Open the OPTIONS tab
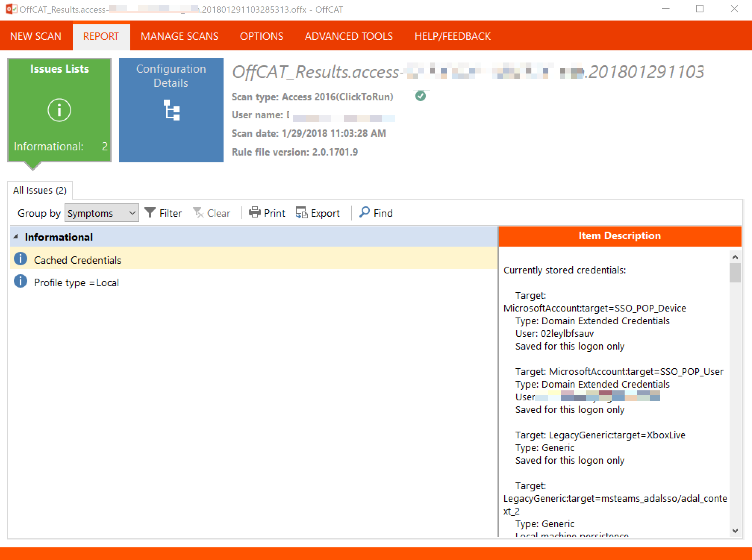The height and width of the screenshot is (560, 752). pos(261,36)
